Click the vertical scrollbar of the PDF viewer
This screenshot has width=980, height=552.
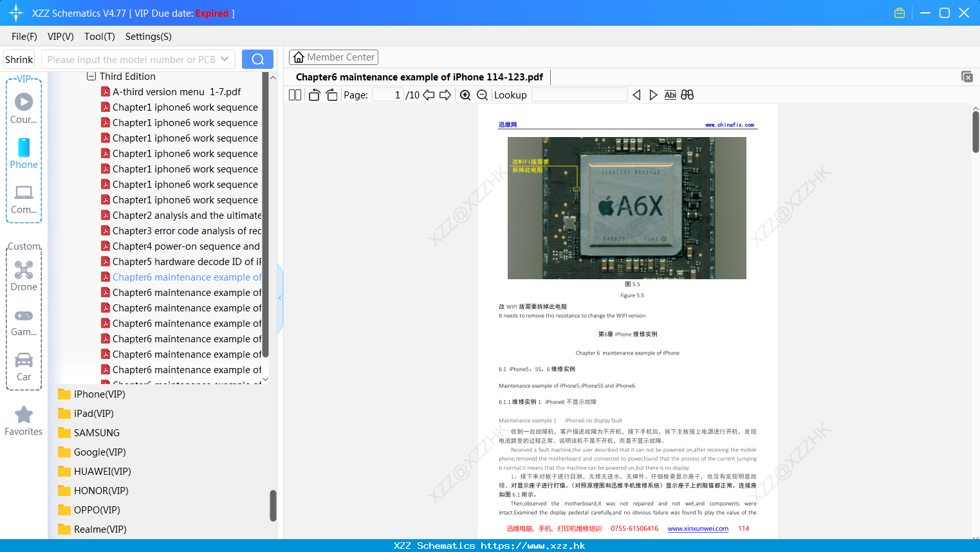[x=975, y=132]
